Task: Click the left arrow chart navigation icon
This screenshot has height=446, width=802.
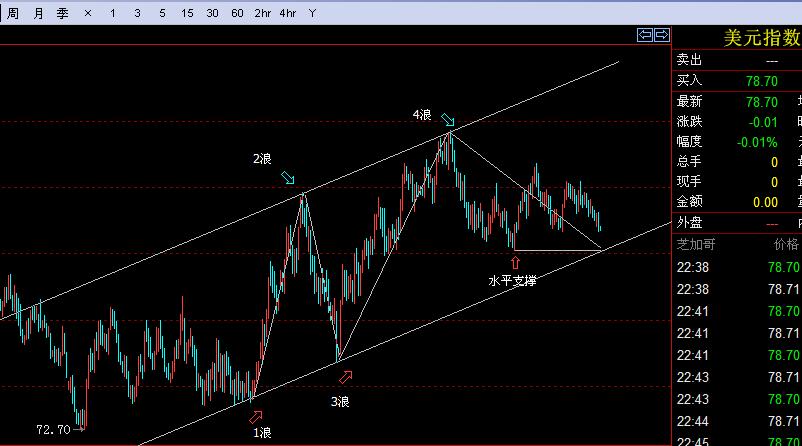Action: pyautogui.click(x=644, y=35)
